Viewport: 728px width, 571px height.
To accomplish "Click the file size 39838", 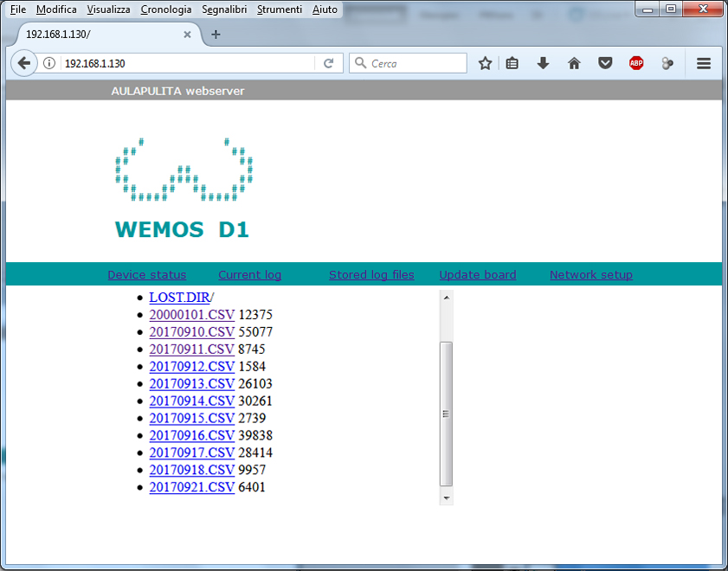I will point(255,435).
